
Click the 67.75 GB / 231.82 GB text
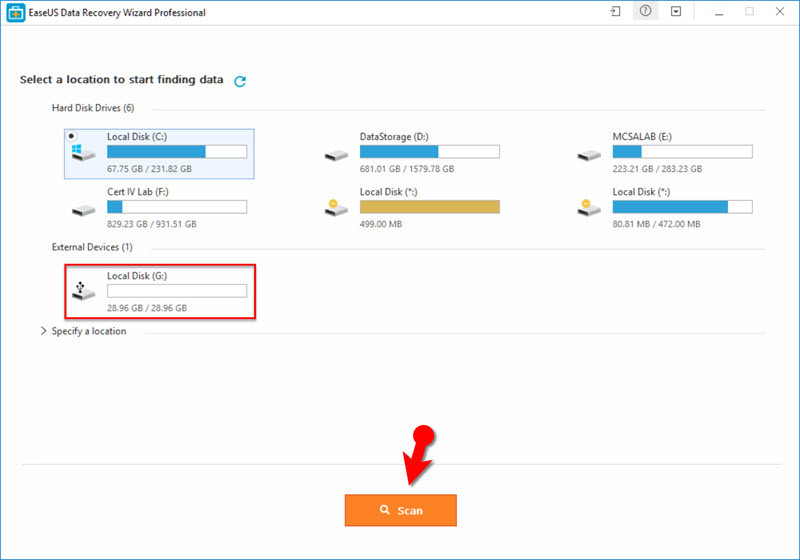click(149, 169)
